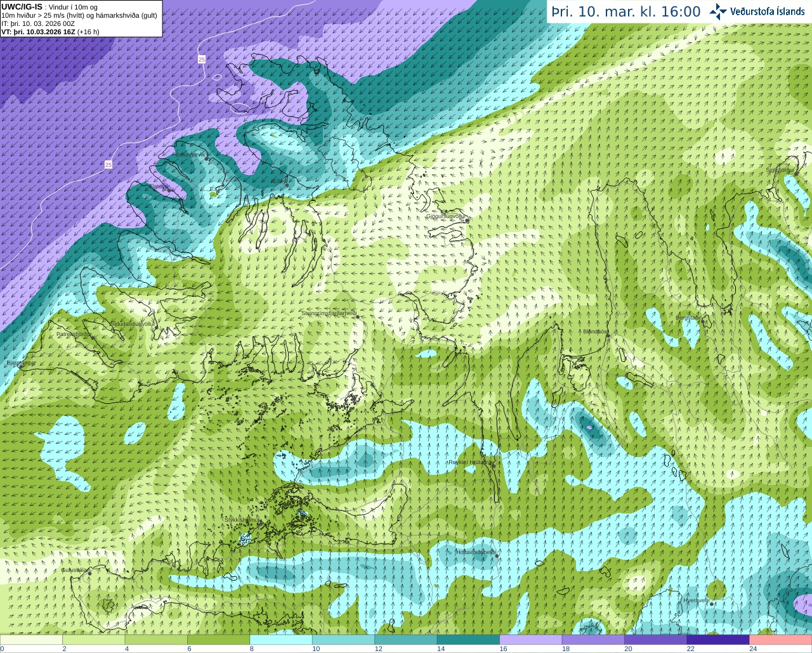This screenshot has height=653, width=812.
Task: Click the date header 'Þri. 10. mar. kl. 16:00'
Action: pos(625,11)
